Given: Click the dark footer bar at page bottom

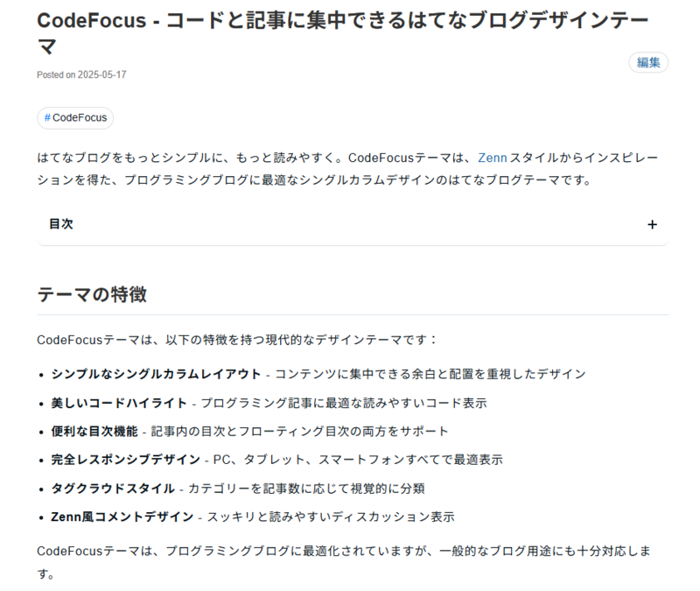Looking at the screenshot, I should 350,587.
